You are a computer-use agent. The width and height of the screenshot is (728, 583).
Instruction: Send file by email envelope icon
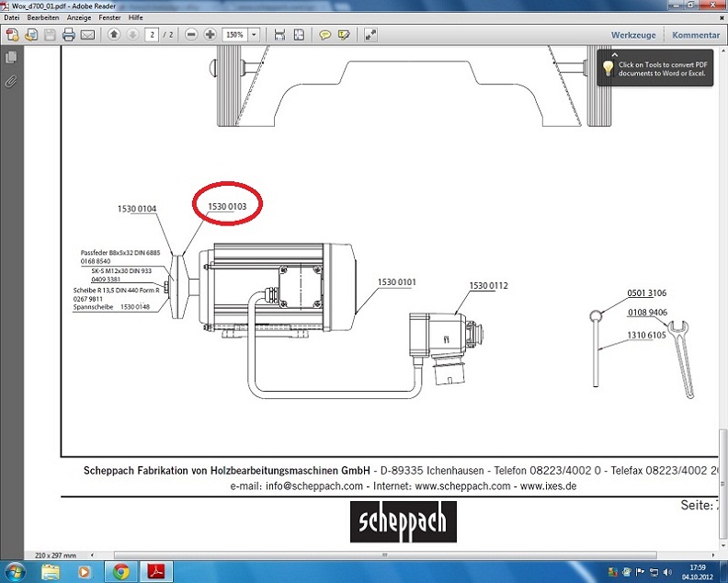(87, 35)
